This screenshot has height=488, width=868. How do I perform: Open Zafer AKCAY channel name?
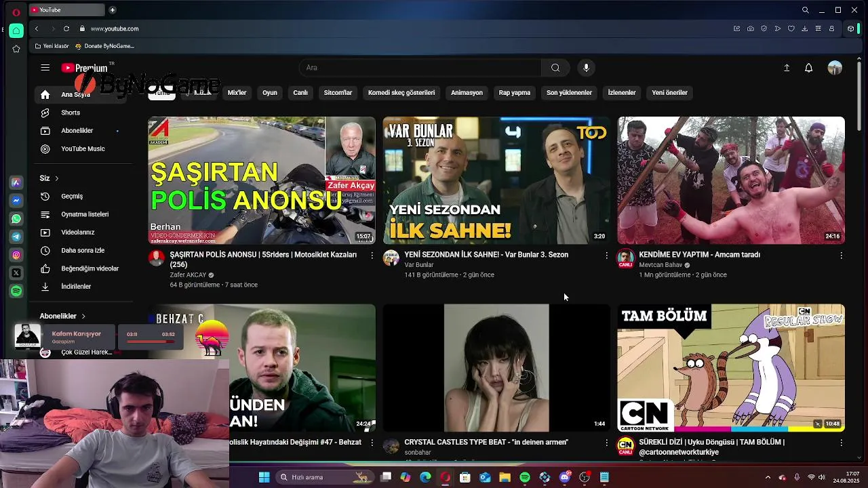coord(188,275)
